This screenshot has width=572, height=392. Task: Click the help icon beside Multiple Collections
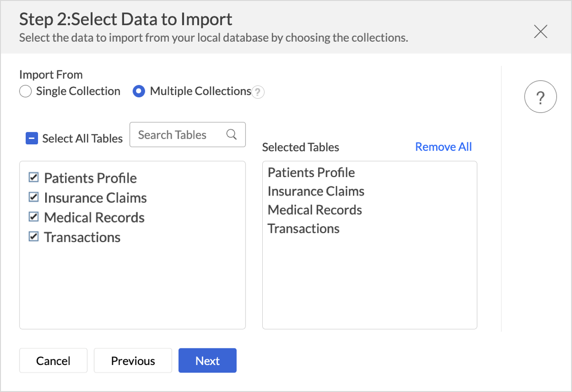(257, 92)
